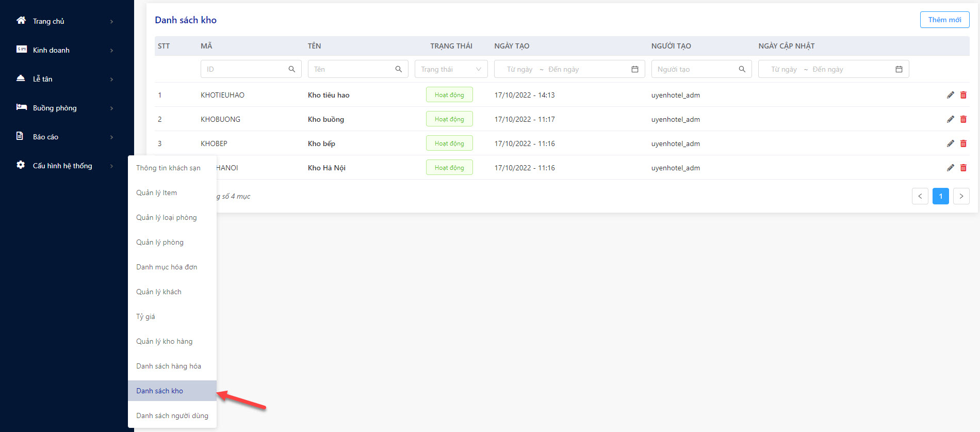Click the trash icon for Kho Hà Nội
The height and width of the screenshot is (432, 980).
point(963,168)
